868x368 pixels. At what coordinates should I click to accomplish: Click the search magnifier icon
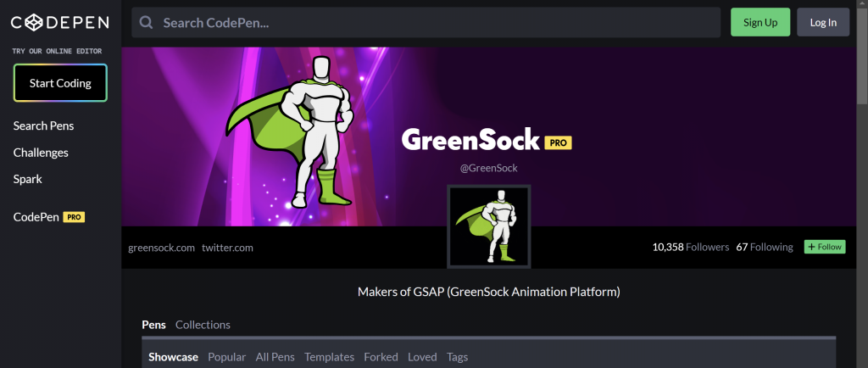point(146,23)
